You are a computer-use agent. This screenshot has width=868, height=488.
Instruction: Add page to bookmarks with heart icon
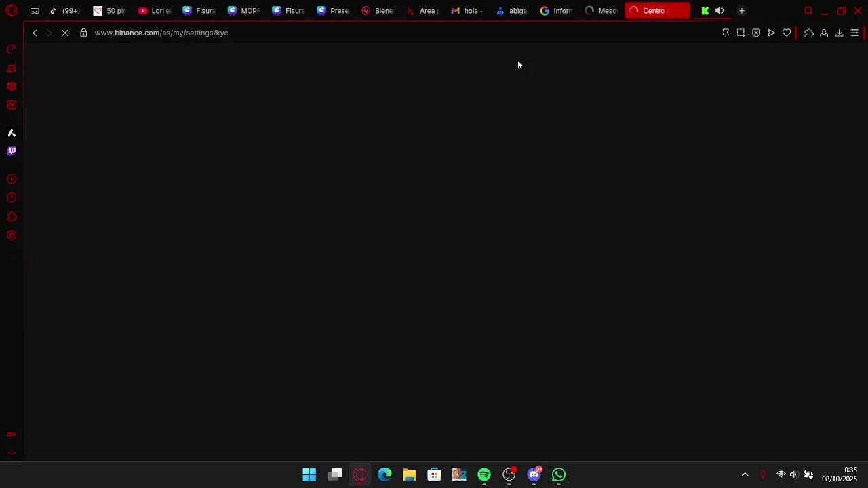787,33
